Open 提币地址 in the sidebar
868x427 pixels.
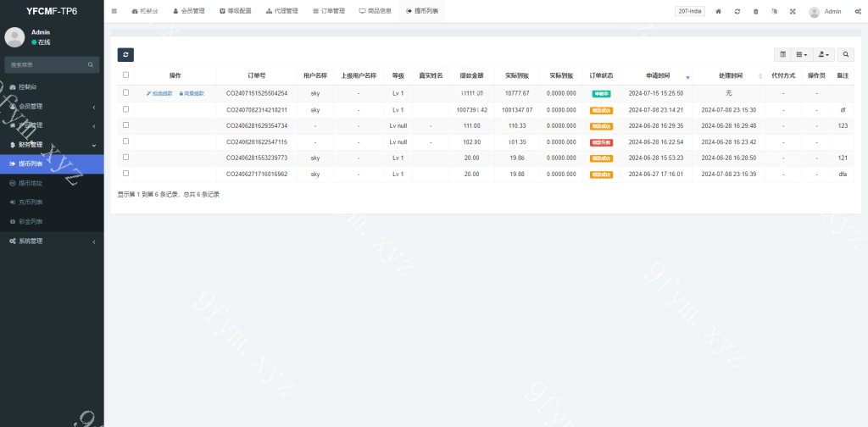click(x=52, y=183)
